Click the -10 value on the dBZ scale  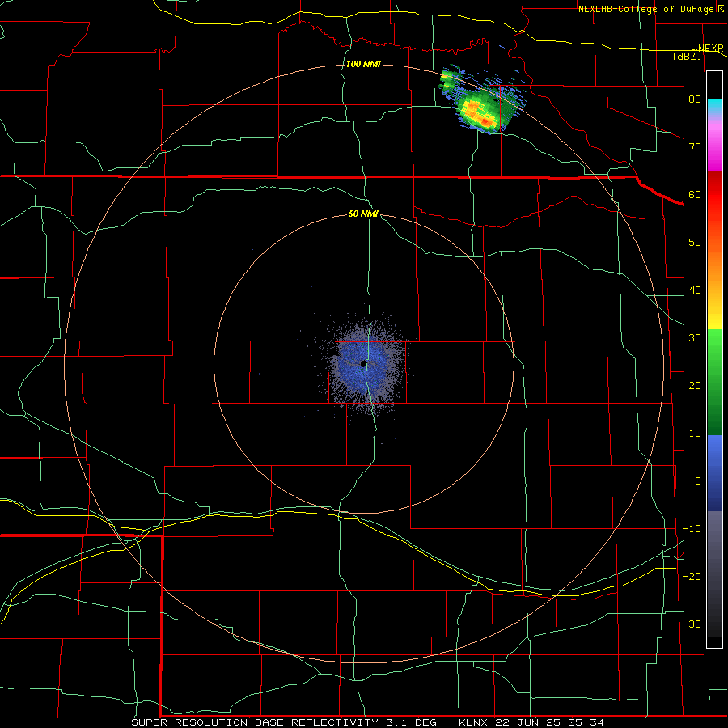point(692,529)
